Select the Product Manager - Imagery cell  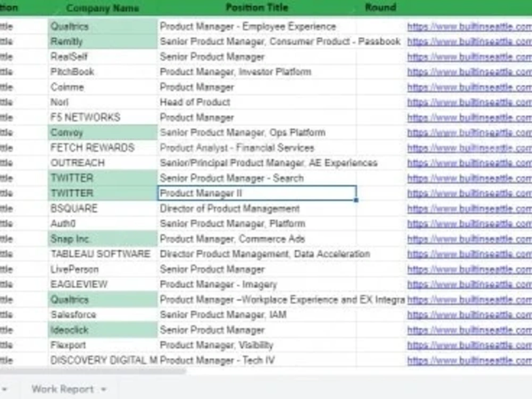coord(257,284)
